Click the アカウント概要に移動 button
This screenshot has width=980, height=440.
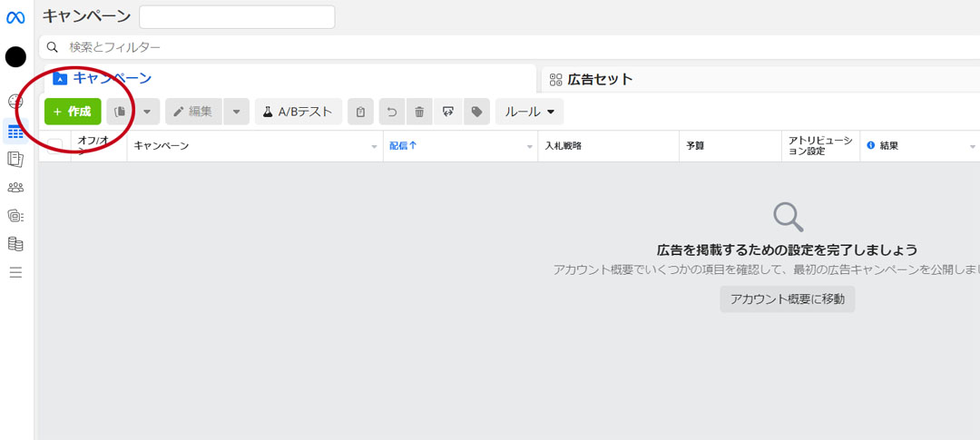(x=787, y=299)
